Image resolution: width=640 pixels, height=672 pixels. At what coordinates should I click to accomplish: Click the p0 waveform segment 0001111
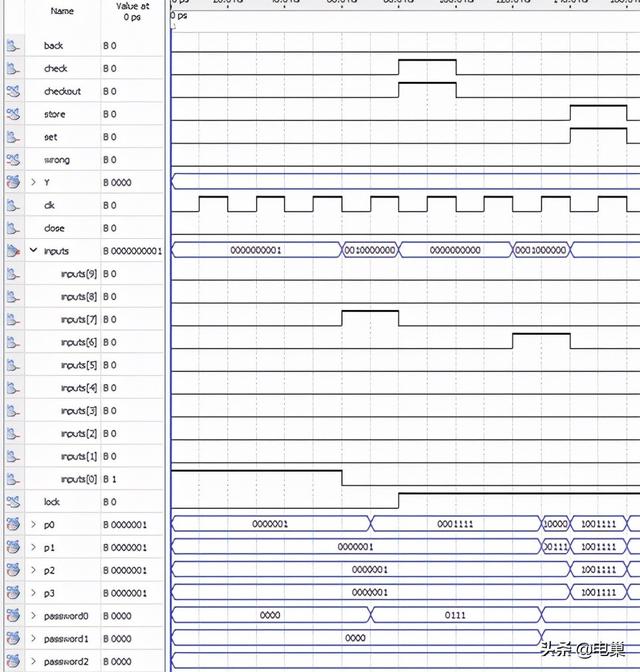click(x=455, y=524)
